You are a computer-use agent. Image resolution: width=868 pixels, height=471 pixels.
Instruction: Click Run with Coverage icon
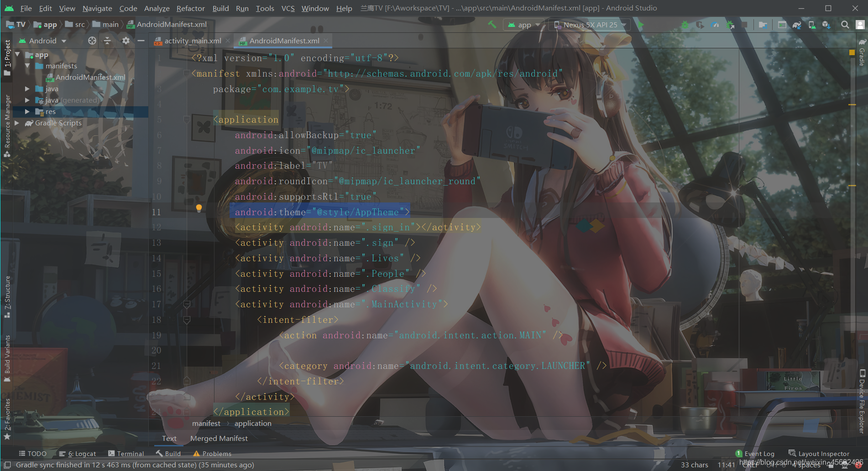(700, 25)
